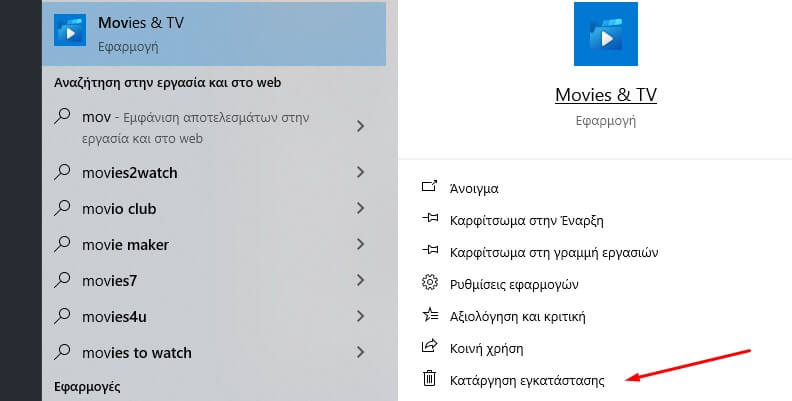This screenshot has width=792, height=401.
Task: Expand the chevron for mov web results
Action: click(360, 126)
